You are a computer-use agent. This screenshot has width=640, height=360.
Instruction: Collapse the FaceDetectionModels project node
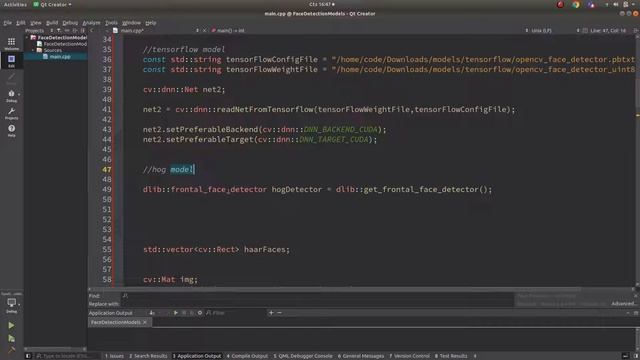tap(27, 38)
